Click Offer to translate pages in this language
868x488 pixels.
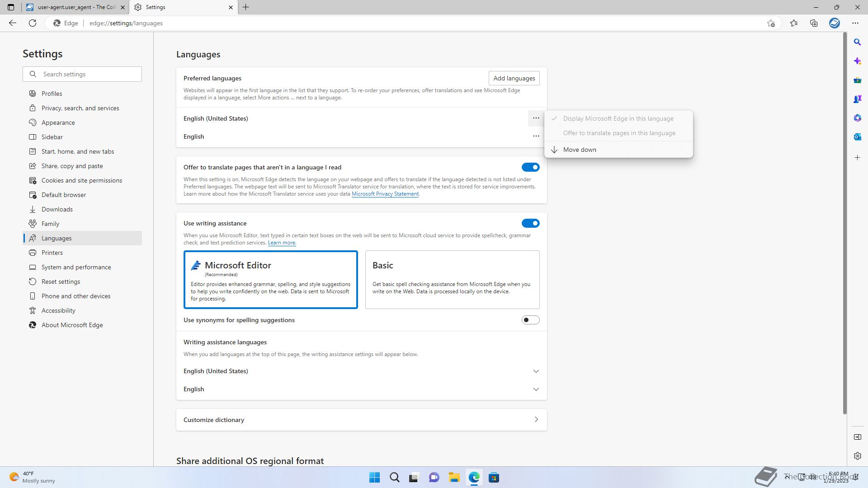pyautogui.click(x=618, y=133)
